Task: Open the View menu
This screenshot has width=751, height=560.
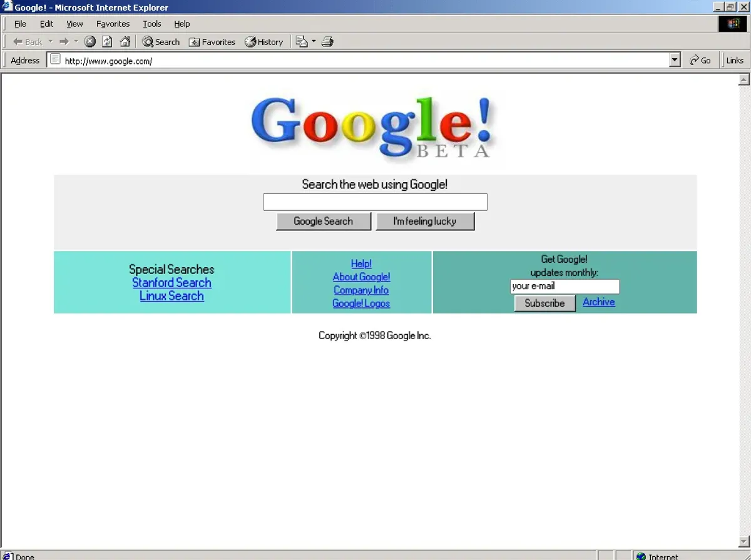Action: (74, 24)
